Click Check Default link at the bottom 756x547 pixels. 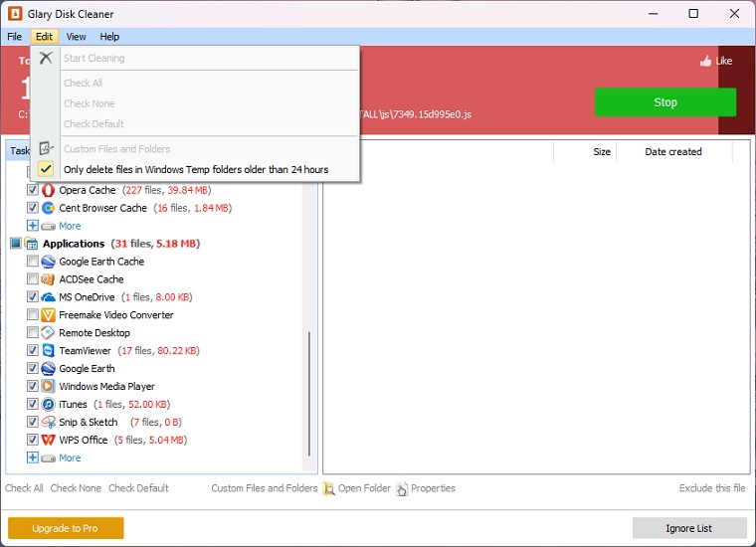(139, 488)
